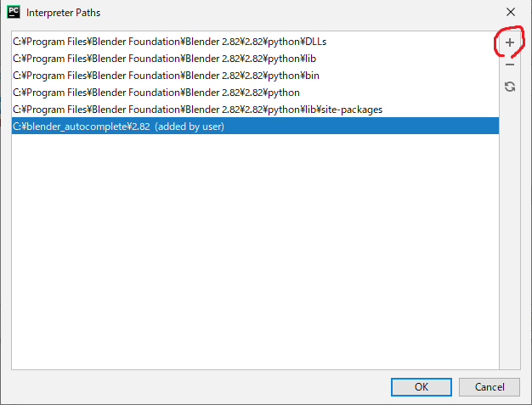Remove selected path using the minus icon

[510, 65]
